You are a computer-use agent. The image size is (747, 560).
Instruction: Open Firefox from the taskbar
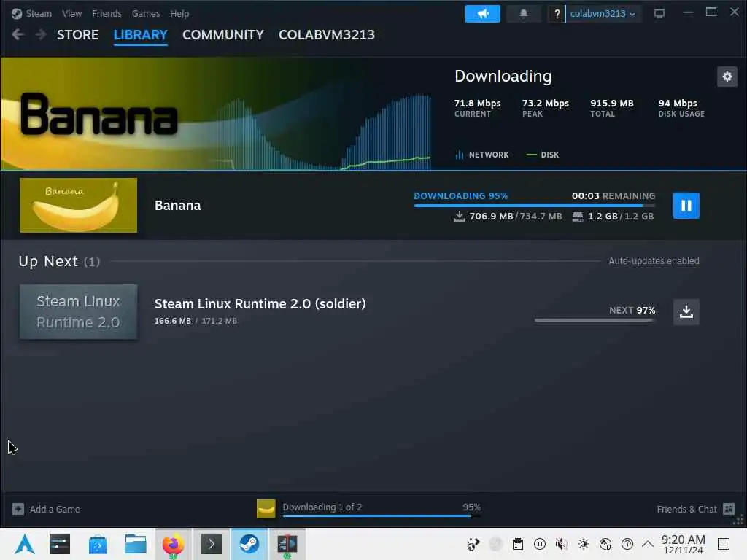click(x=174, y=544)
